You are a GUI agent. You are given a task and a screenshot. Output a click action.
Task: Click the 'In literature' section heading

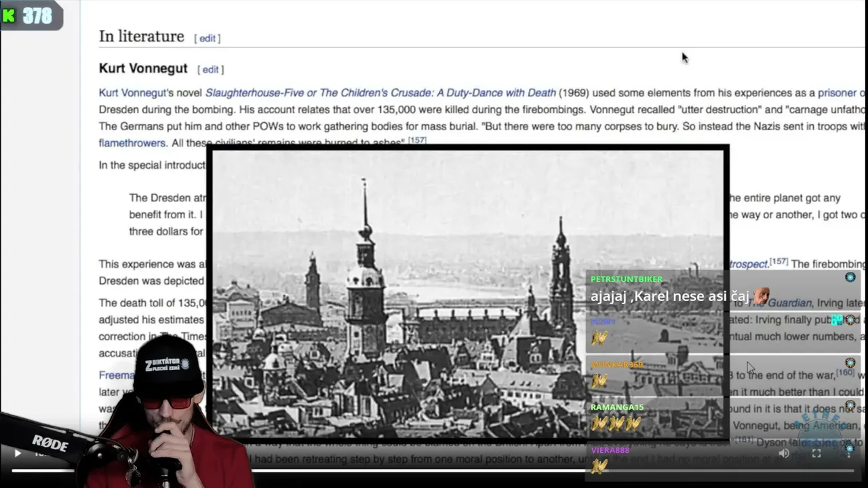pyautogui.click(x=141, y=37)
